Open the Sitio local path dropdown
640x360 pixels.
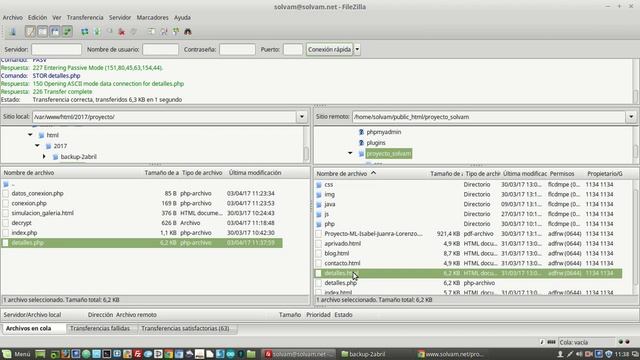(302, 117)
